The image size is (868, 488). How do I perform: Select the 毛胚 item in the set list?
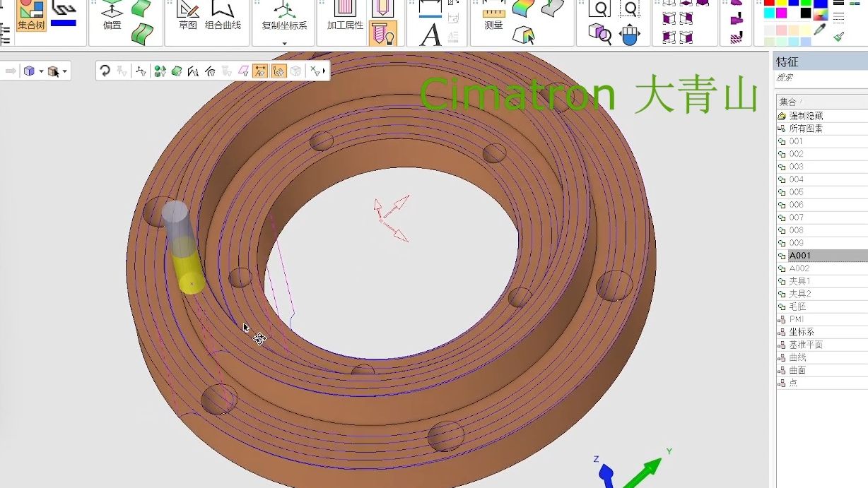797,307
